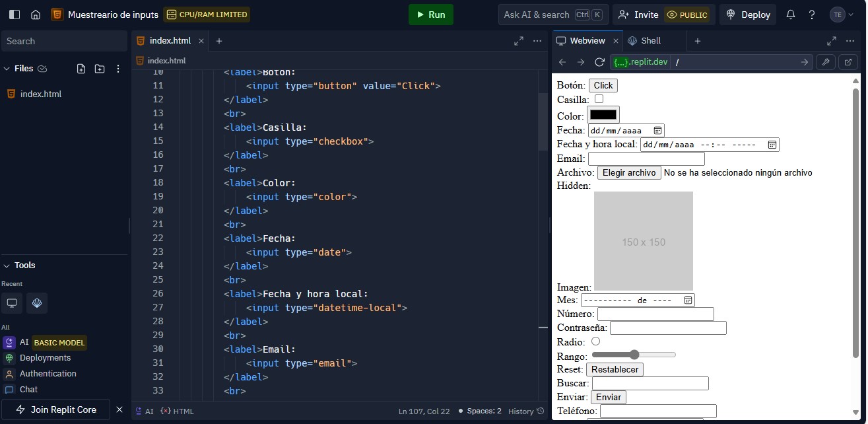Toggle the sidebar panel icon

[x=15, y=15]
